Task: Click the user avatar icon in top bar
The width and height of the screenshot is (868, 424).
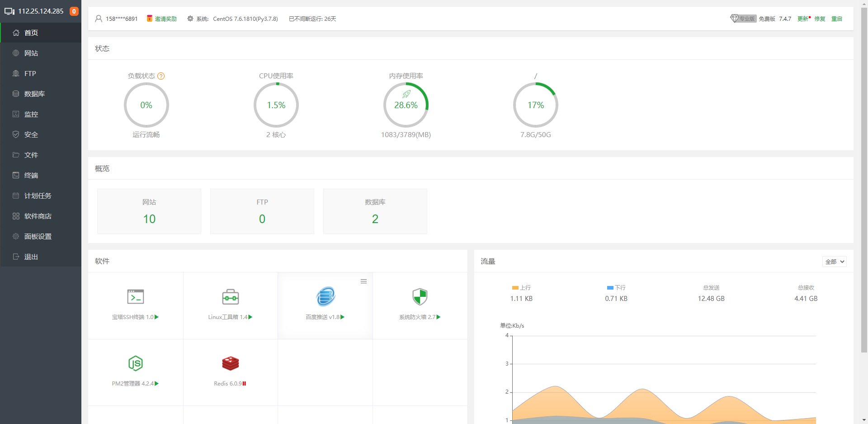Action: 99,19
